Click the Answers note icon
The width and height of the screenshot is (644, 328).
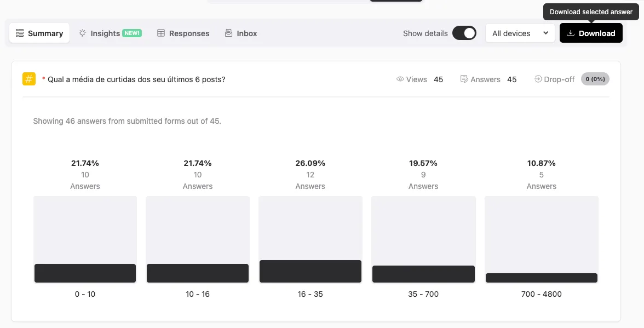point(464,79)
